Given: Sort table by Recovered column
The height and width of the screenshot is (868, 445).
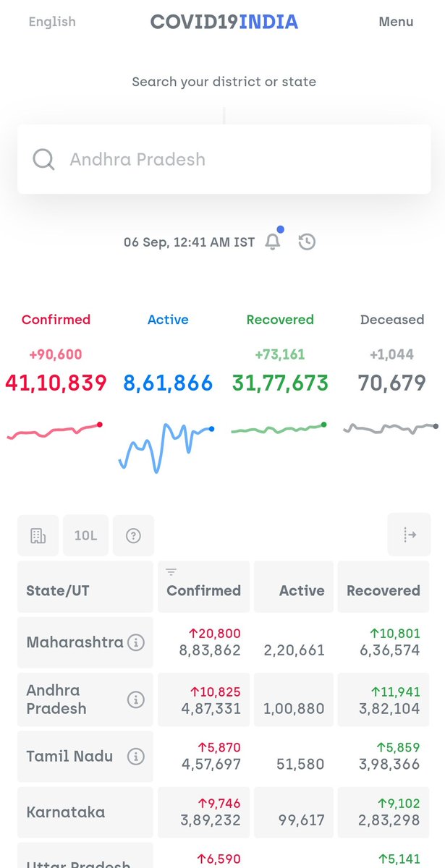Looking at the screenshot, I should tap(383, 587).
